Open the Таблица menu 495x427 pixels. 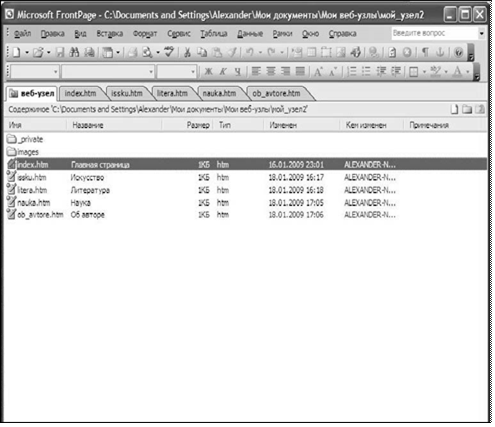214,34
